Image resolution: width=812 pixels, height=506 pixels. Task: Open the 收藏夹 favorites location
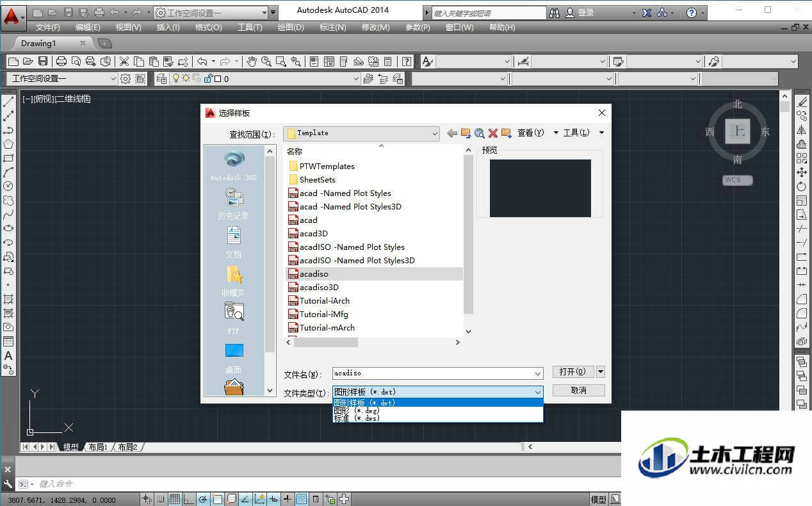(x=234, y=281)
